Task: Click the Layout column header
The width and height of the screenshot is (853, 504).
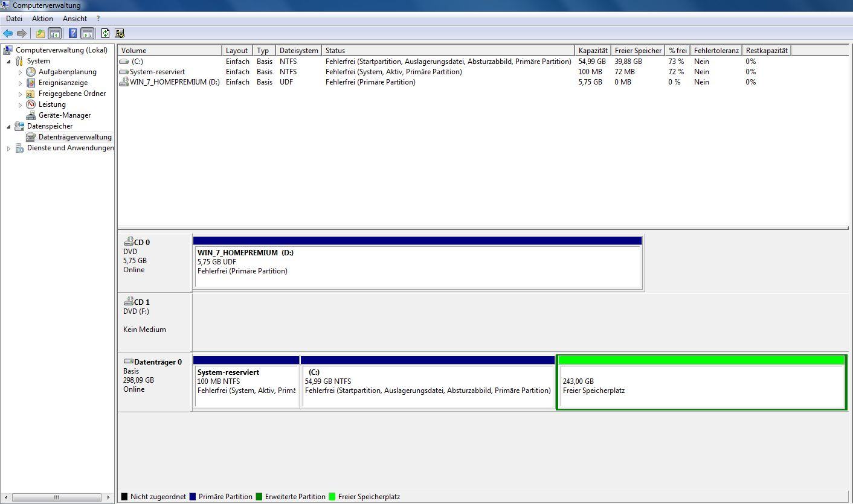Action: [x=237, y=51]
